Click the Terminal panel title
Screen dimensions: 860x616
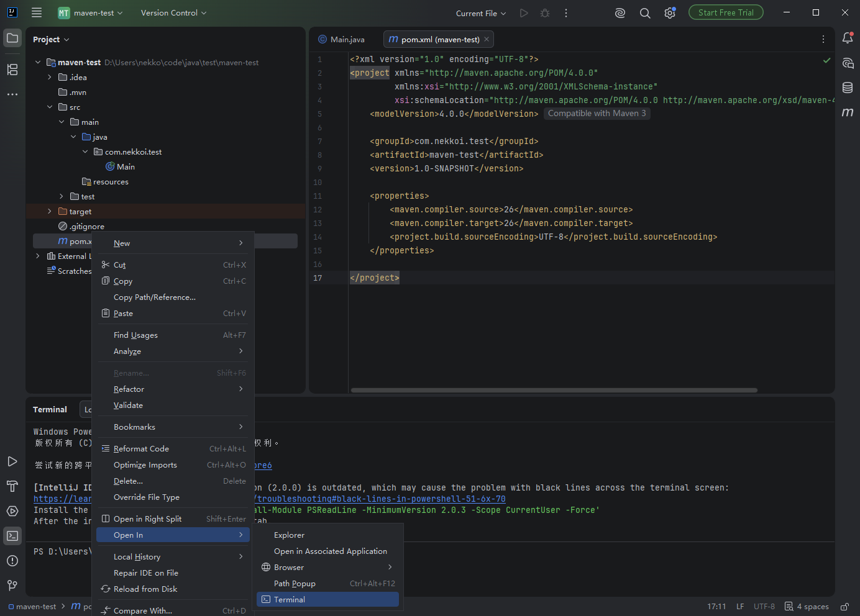tap(50, 409)
